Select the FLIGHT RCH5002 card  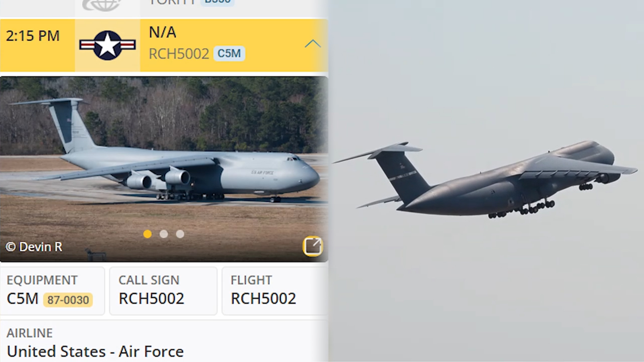tap(274, 291)
